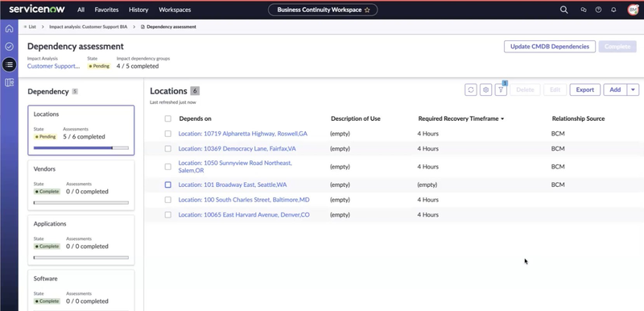Check the box for 1050 Sunnyview Road row

point(167,167)
